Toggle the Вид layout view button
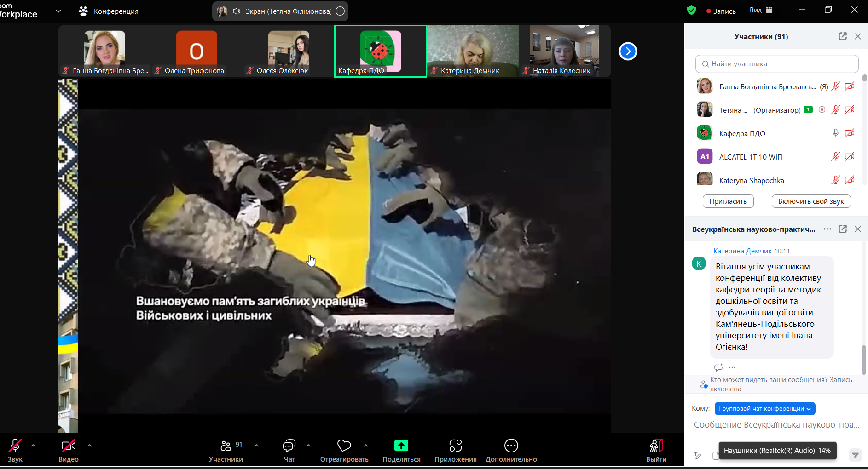 pos(761,10)
